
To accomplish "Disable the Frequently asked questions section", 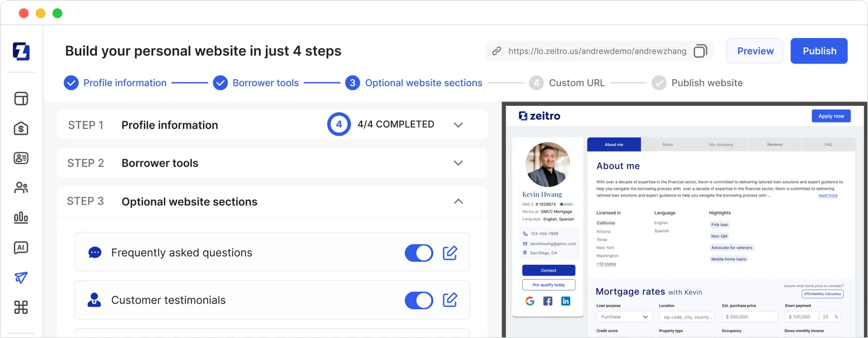I will pyautogui.click(x=419, y=252).
